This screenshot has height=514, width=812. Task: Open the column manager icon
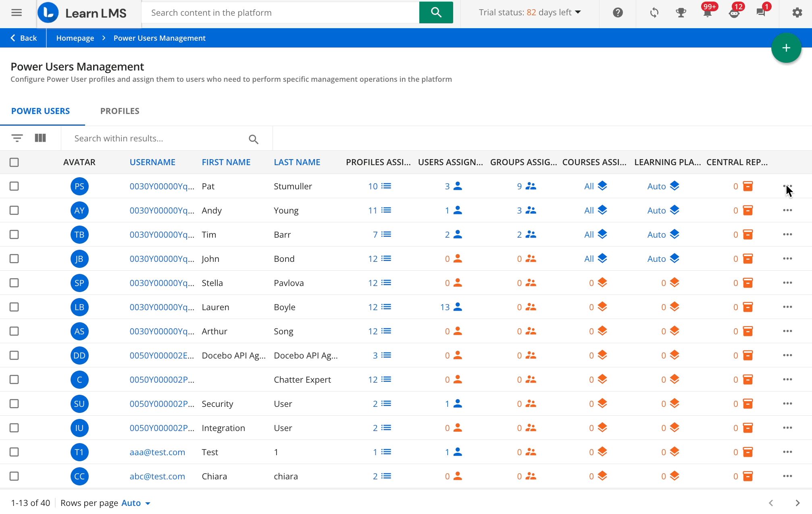click(x=40, y=138)
